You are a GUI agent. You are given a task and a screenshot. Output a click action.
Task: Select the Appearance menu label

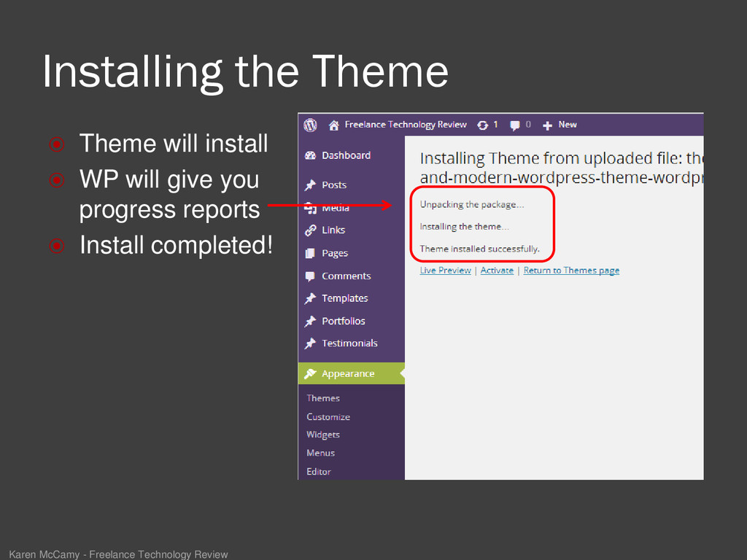[x=348, y=374]
